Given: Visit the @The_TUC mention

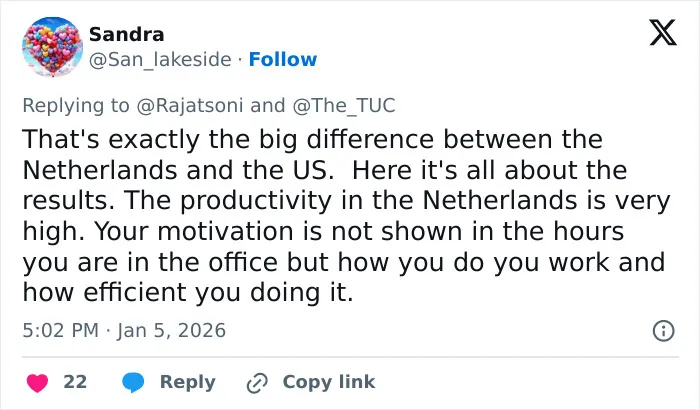Looking at the screenshot, I should 344,106.
